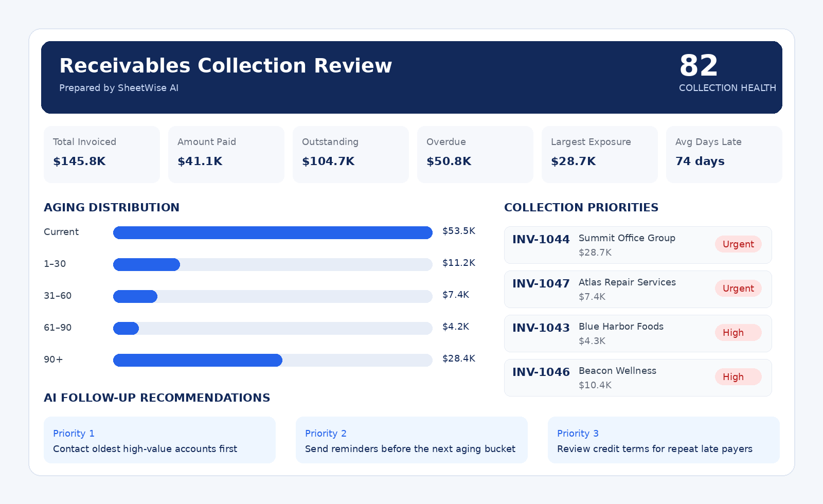Click the $11.2K bucket value

(x=459, y=263)
